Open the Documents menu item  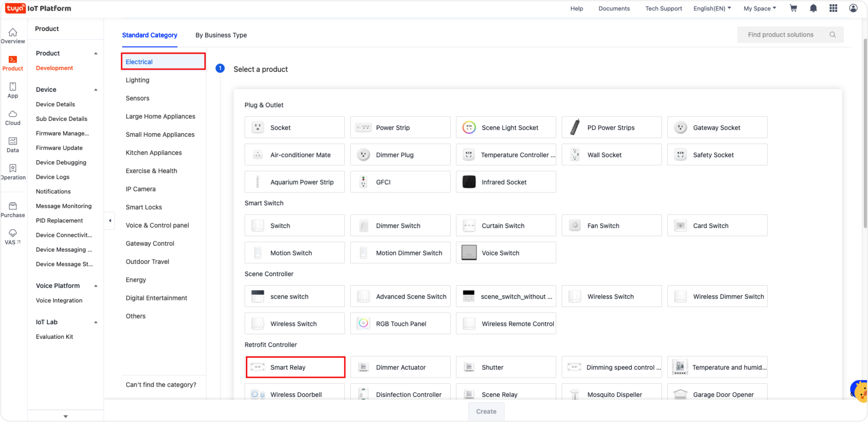[614, 8]
